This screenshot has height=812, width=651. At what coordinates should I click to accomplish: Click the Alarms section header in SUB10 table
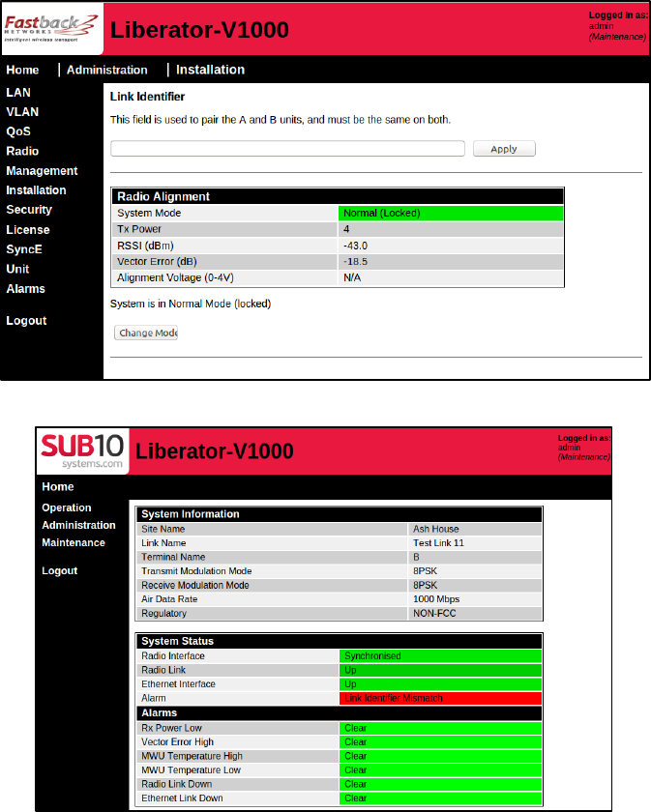[339, 713]
